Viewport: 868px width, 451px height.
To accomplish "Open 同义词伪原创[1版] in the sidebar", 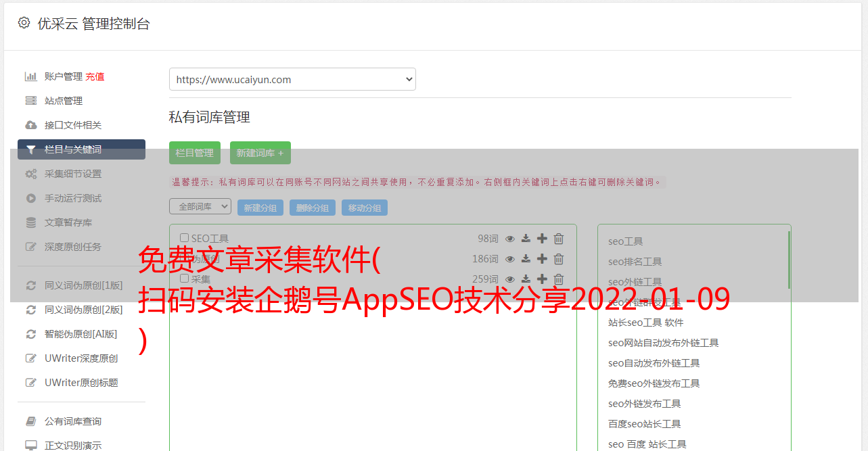I will (84, 285).
